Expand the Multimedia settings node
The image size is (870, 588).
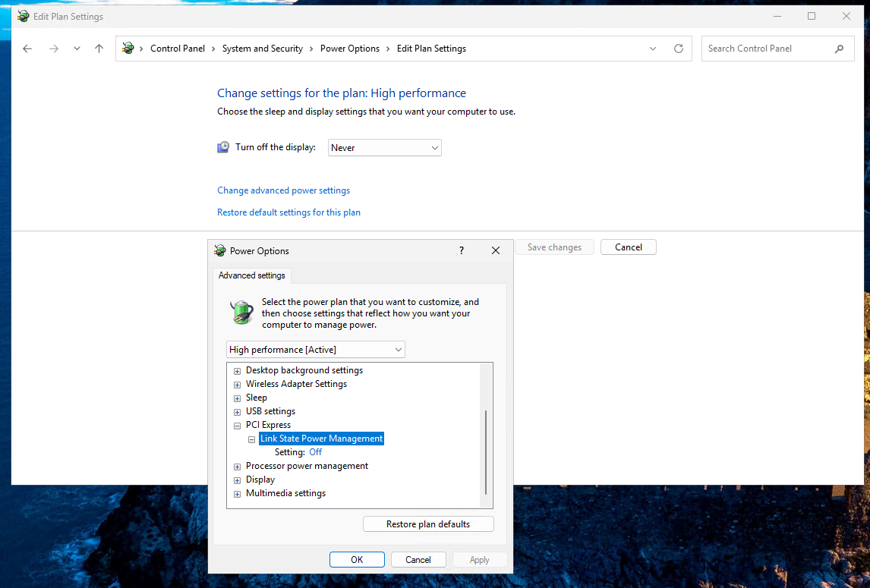point(237,494)
